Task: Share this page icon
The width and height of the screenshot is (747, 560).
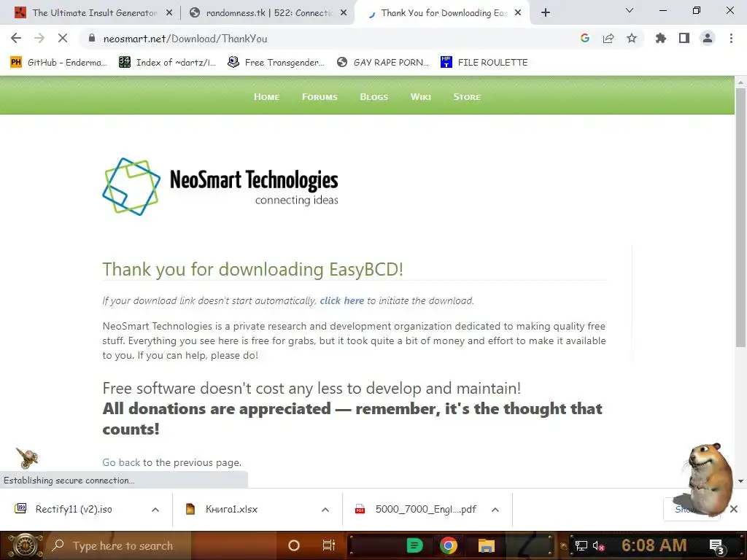Action: coord(608,38)
